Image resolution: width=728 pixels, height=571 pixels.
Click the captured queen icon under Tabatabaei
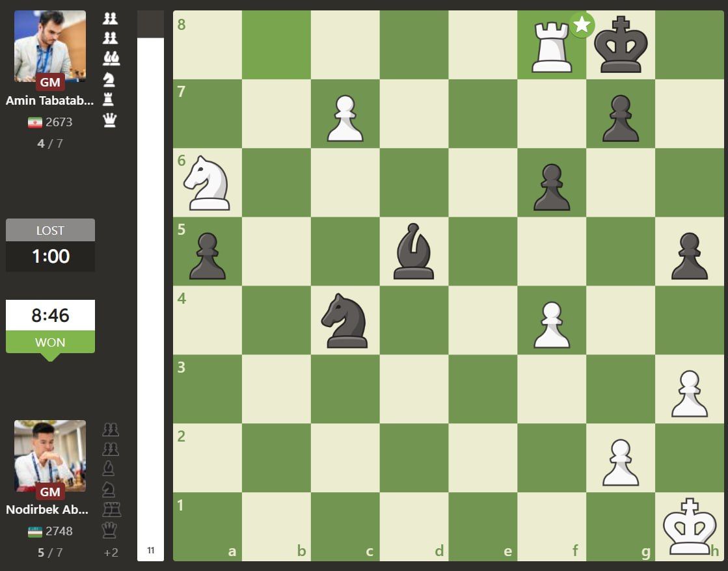(109, 120)
